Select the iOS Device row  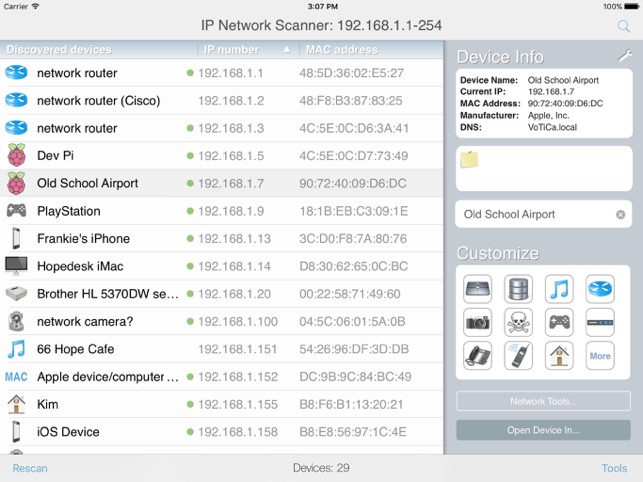coord(221,432)
